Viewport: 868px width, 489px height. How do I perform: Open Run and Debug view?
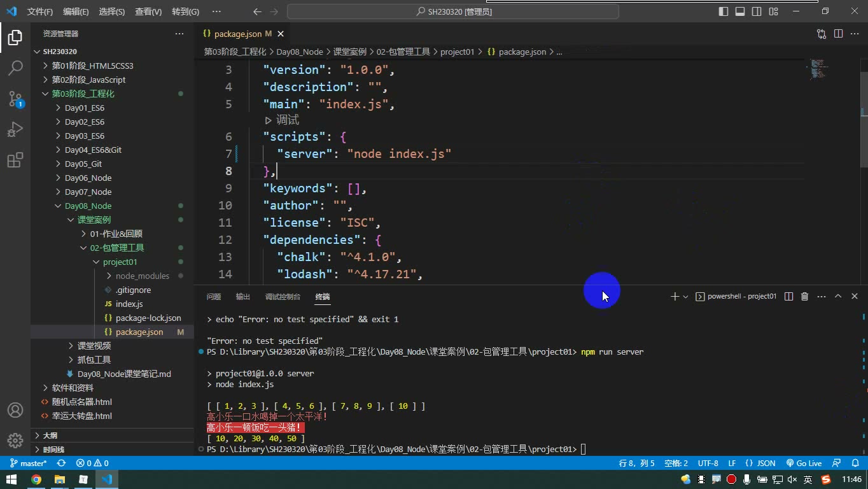(15, 129)
